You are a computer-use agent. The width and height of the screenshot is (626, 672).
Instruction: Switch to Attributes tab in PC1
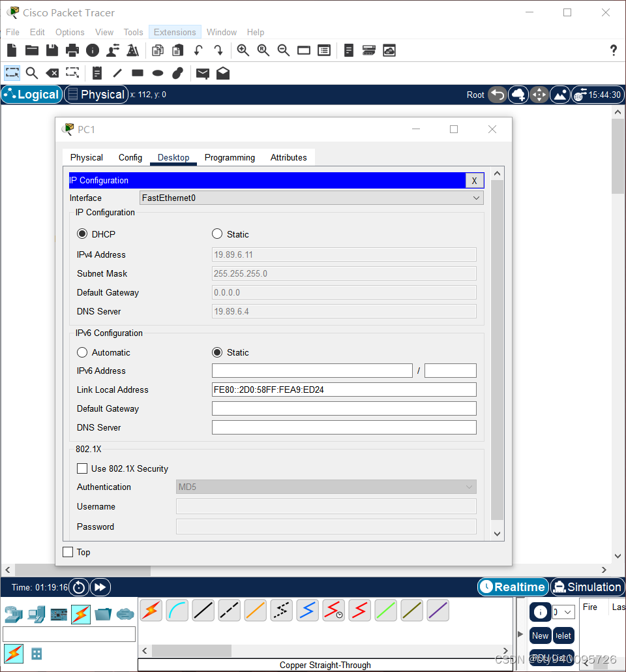(x=288, y=157)
